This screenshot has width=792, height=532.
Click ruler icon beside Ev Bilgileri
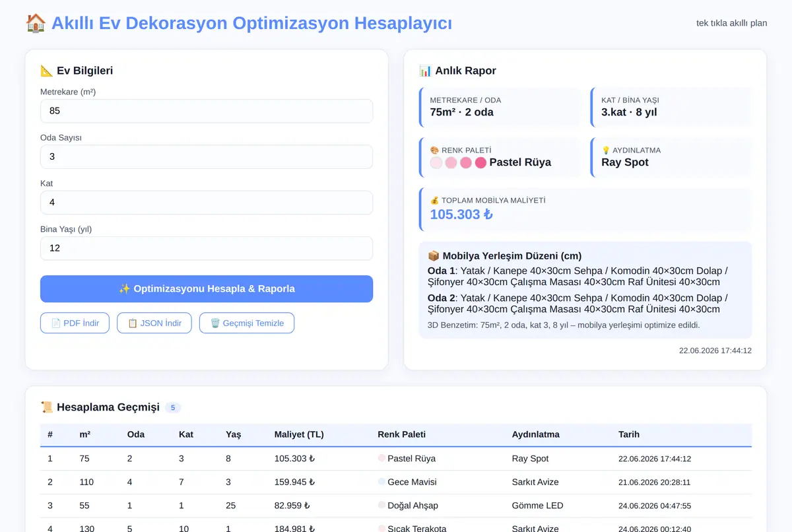(46, 71)
